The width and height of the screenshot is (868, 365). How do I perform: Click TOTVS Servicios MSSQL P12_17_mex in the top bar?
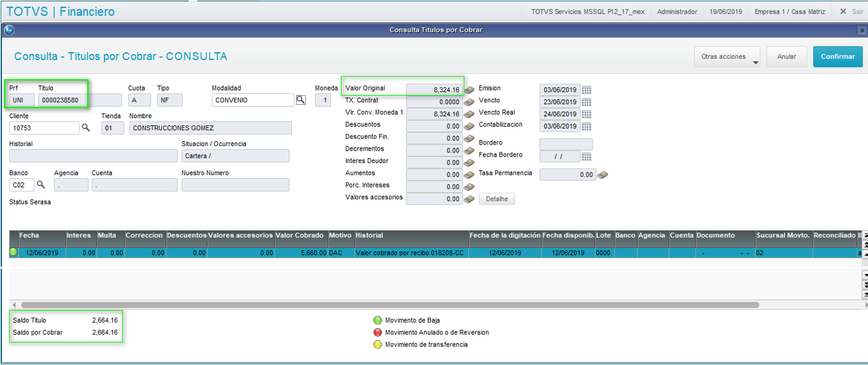click(587, 12)
